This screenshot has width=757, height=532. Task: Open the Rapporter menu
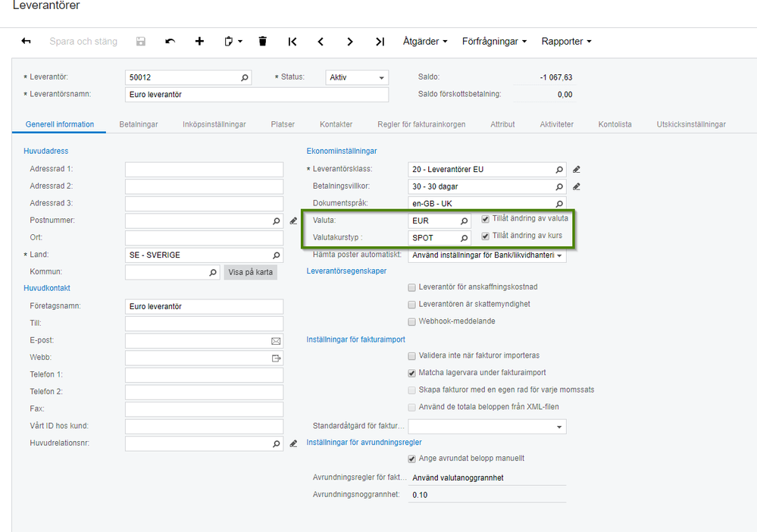tap(566, 42)
